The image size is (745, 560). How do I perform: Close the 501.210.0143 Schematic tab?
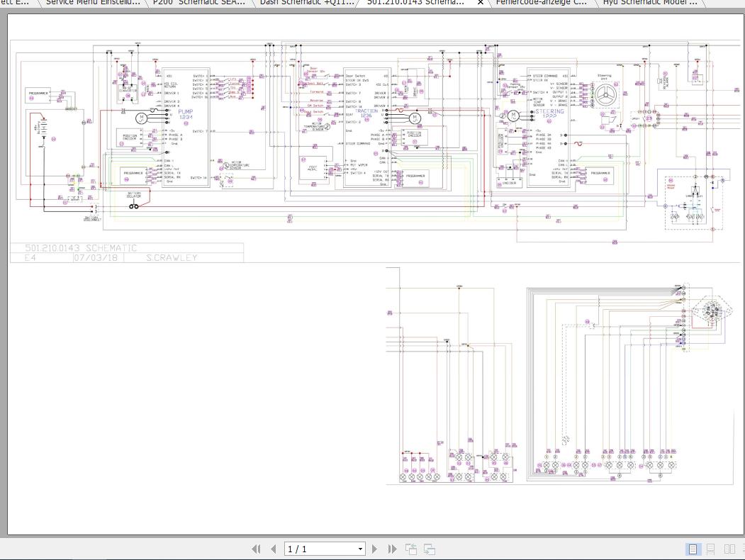(481, 3)
